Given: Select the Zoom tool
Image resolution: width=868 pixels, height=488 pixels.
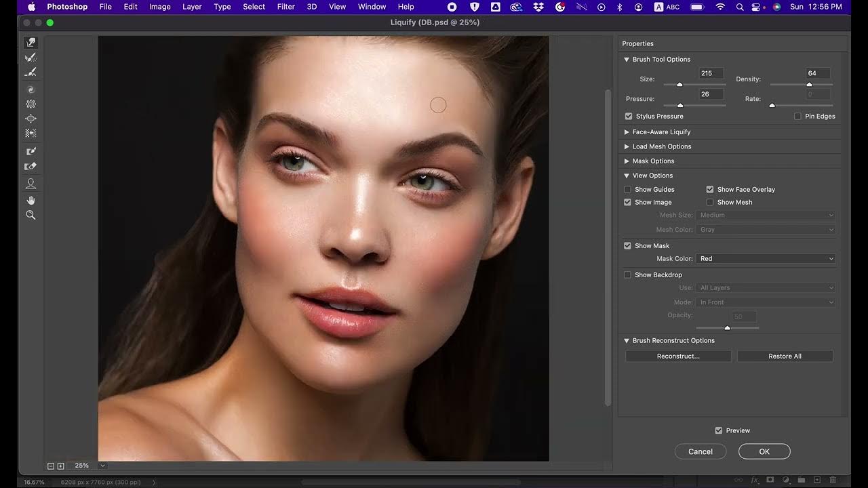Looking at the screenshot, I should (x=31, y=215).
